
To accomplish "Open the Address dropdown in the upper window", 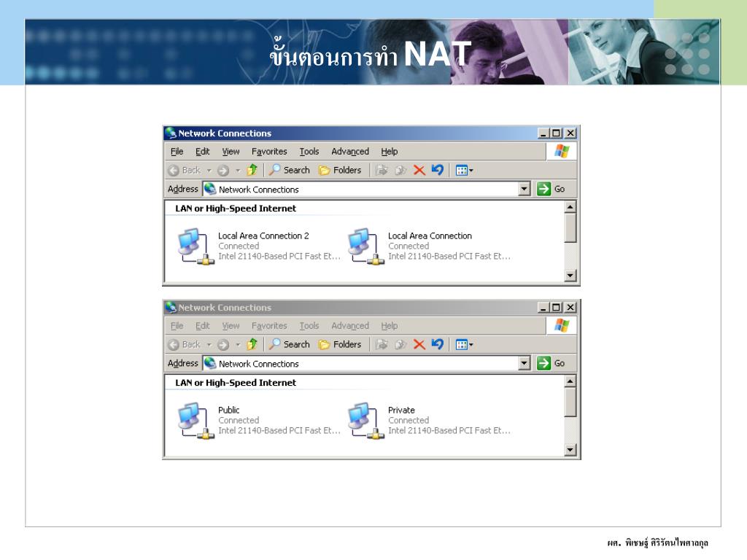I will 524,189.
